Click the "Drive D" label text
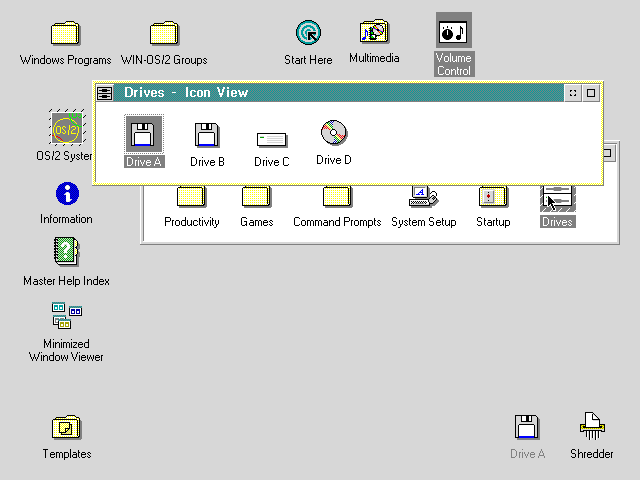Screen dimensions: 640x480 pyautogui.click(x=334, y=160)
